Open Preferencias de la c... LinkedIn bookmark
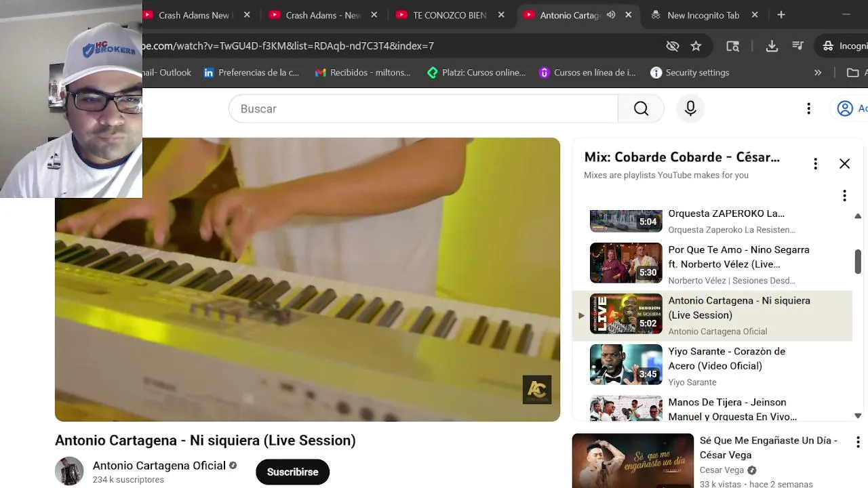The height and width of the screenshot is (488, 868). (252, 73)
